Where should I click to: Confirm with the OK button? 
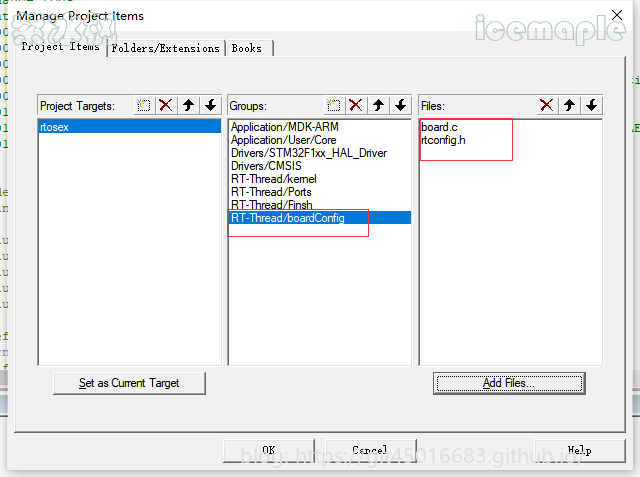click(x=269, y=450)
